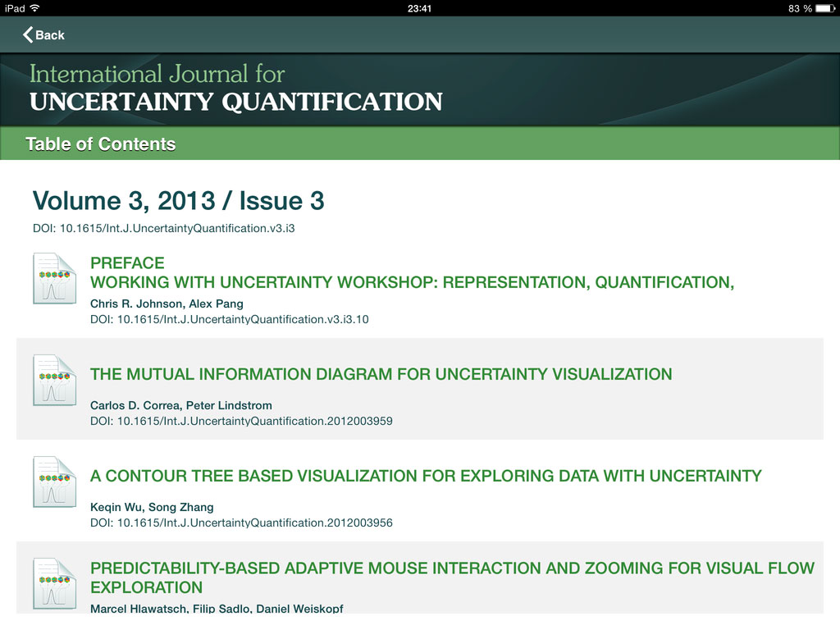Select authors Keqin Wu, Song Zhang
This screenshot has height=630, width=840.
(152, 507)
